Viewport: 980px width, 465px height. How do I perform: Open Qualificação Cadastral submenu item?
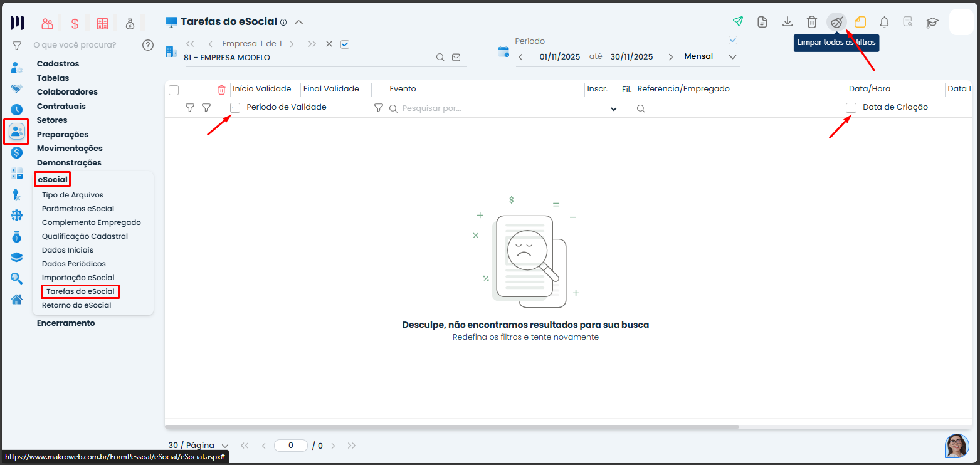(x=85, y=236)
